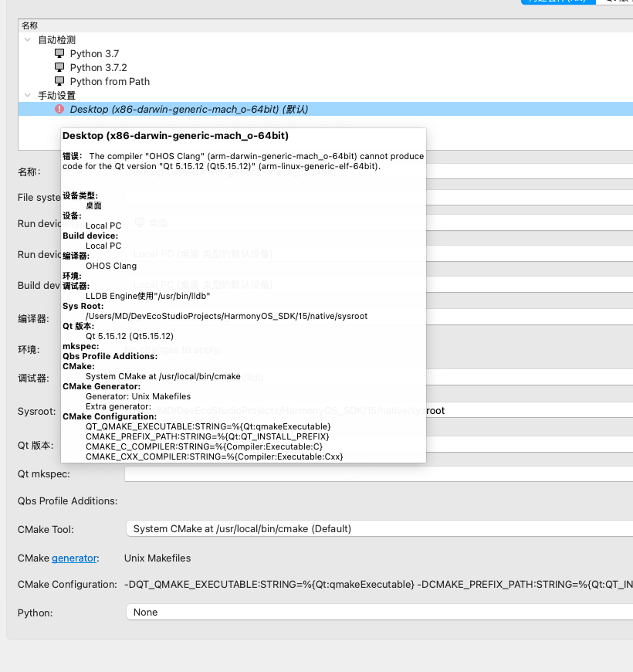Image resolution: width=633 pixels, height=672 pixels.
Task: Open the CMake generator link
Action: tap(74, 558)
